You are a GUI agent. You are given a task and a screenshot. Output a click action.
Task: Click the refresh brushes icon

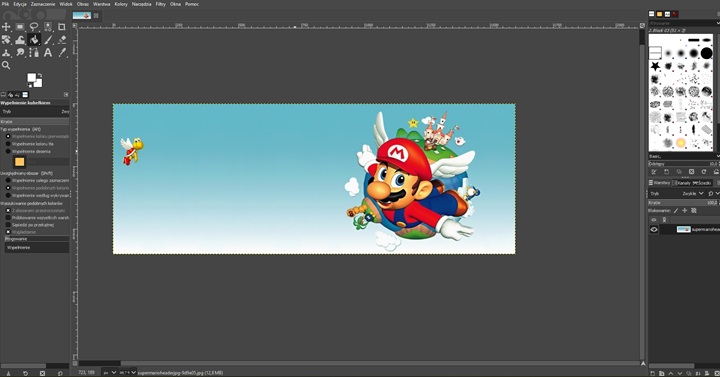click(703, 172)
